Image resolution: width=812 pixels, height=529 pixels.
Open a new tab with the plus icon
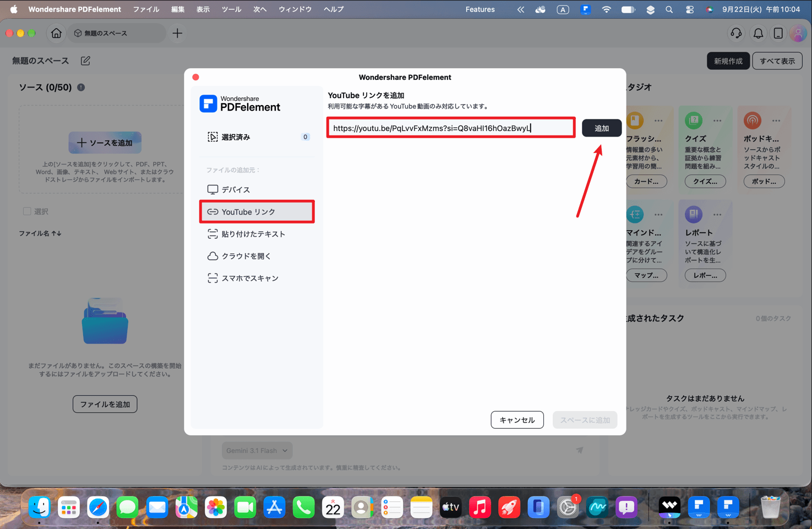[x=177, y=33]
